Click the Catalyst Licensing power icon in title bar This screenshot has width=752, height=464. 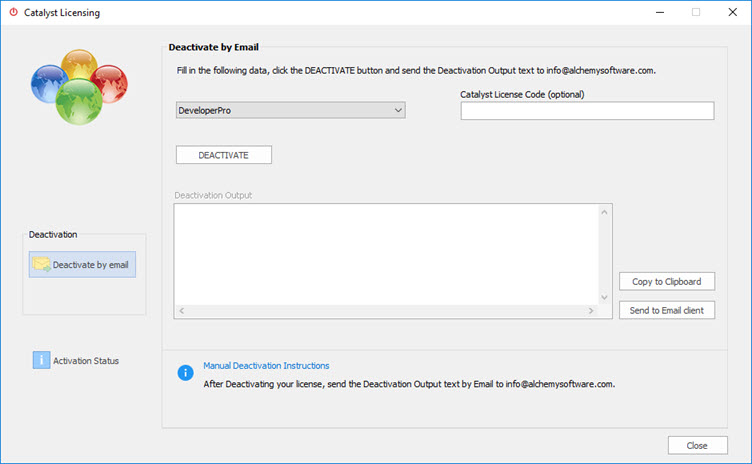[13, 12]
